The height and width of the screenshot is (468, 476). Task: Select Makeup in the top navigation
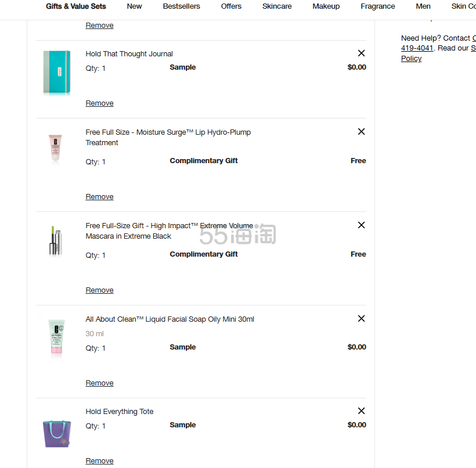(326, 6)
